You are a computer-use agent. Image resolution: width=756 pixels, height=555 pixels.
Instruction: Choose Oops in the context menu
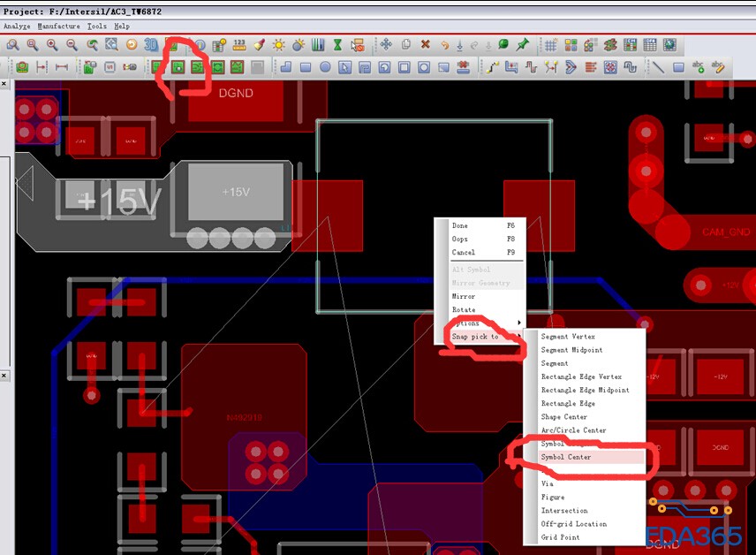coord(484,239)
